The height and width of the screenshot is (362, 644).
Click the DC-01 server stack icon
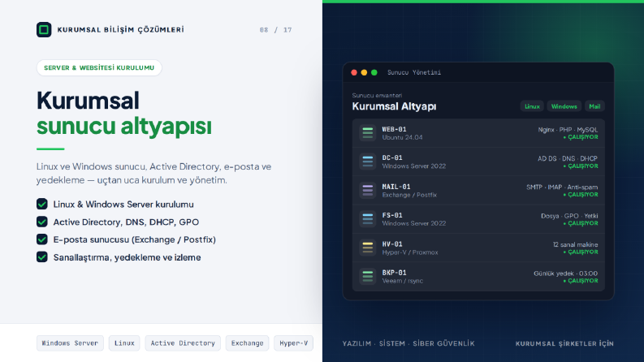click(368, 162)
